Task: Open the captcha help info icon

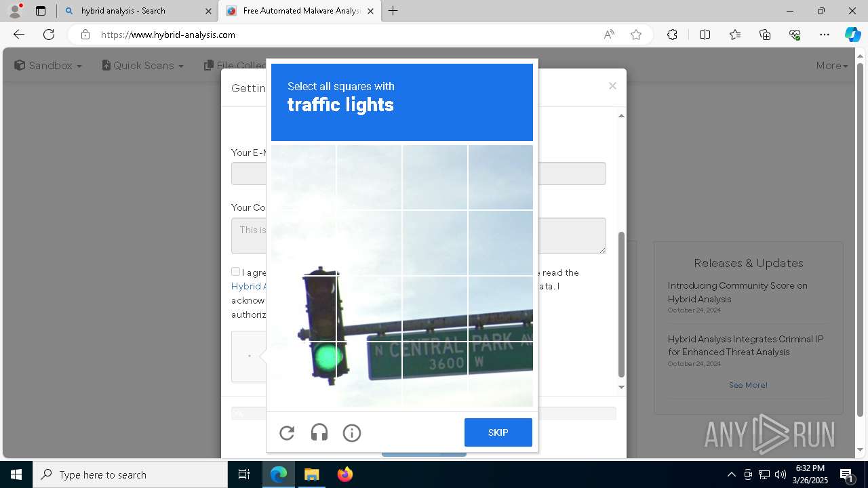Action: pos(352,433)
